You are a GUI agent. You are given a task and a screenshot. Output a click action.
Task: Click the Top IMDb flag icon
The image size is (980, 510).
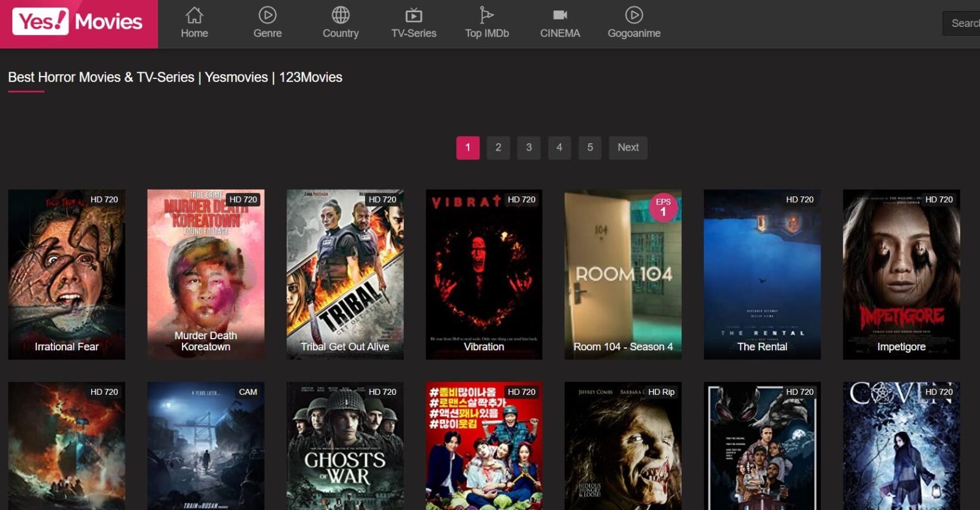(x=486, y=15)
